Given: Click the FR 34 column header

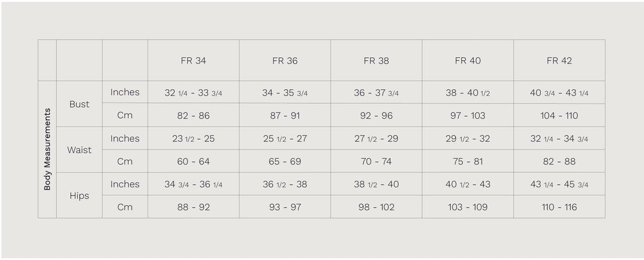Looking at the screenshot, I should click(x=193, y=61).
